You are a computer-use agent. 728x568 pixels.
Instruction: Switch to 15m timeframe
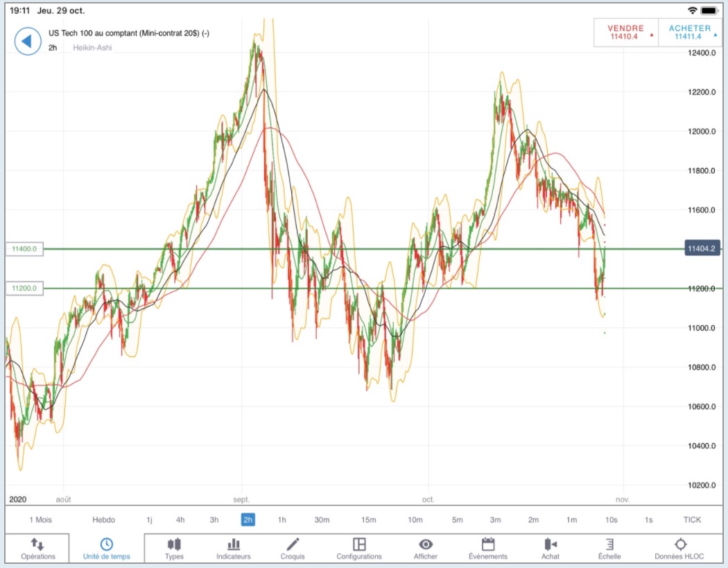369,519
